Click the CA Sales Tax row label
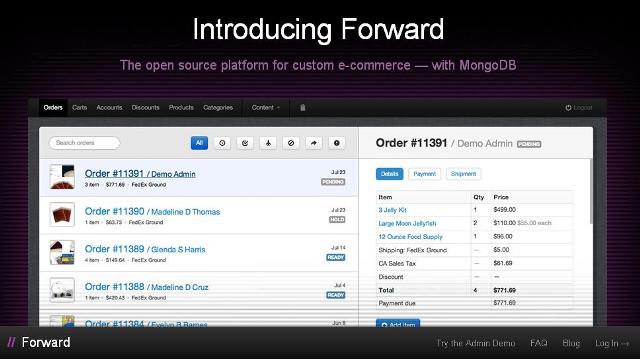 397,264
